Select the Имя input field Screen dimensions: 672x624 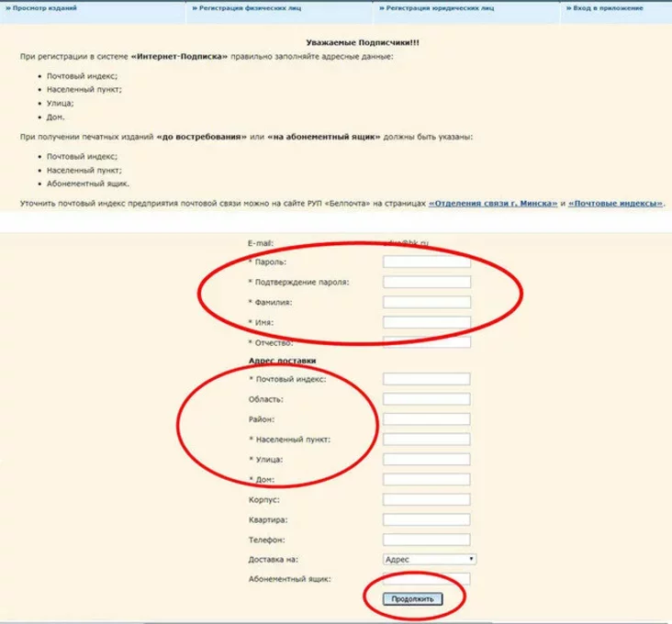point(427,323)
